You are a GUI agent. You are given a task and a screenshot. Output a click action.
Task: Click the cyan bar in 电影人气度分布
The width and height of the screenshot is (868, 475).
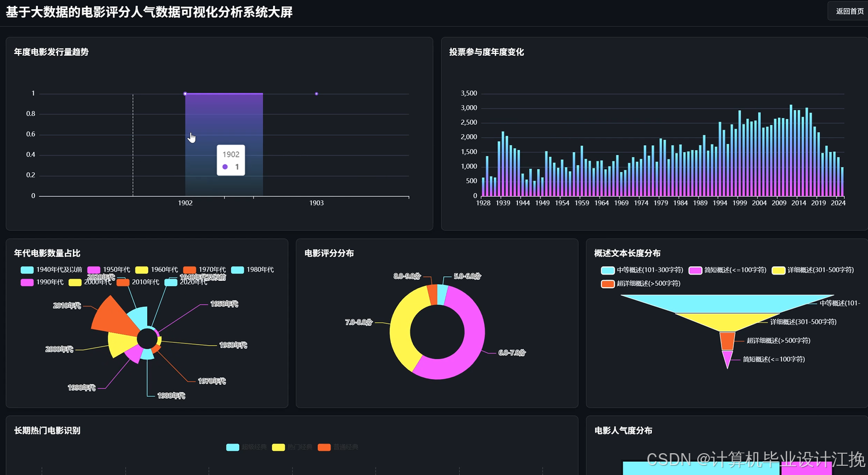click(701, 468)
